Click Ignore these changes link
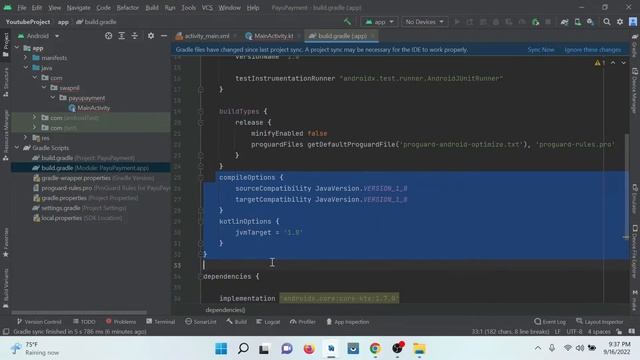This screenshot has width=640, height=360. (593, 50)
